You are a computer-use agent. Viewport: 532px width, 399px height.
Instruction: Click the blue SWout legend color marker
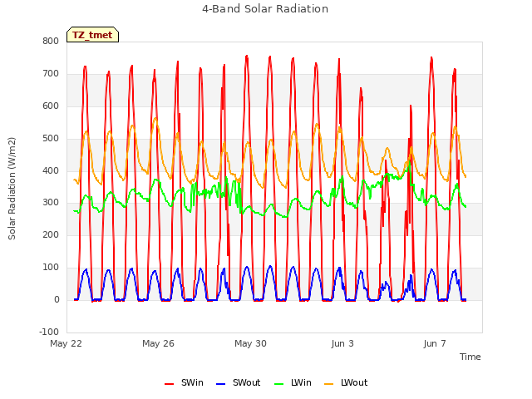(x=220, y=384)
